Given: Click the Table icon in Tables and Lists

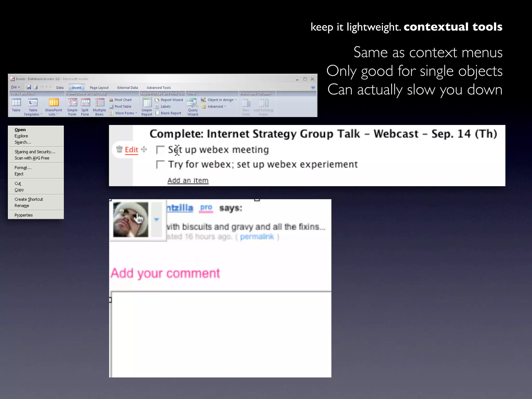Looking at the screenshot, I should coord(16,105).
